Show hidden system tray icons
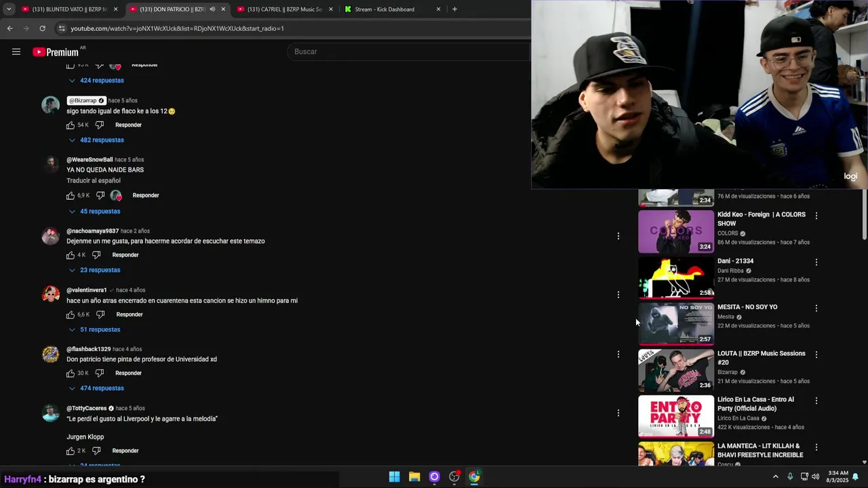 [x=775, y=476]
